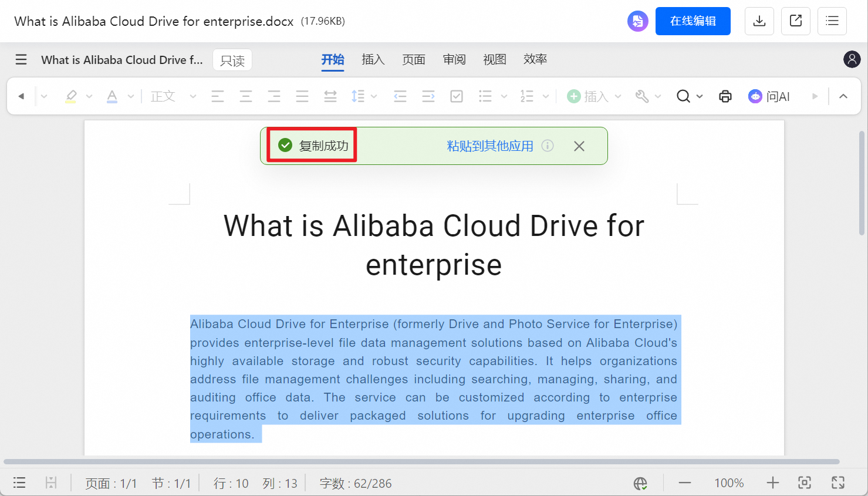Image resolution: width=868 pixels, height=496 pixels.
Task: Click the page break icon in status bar
Action: point(51,482)
